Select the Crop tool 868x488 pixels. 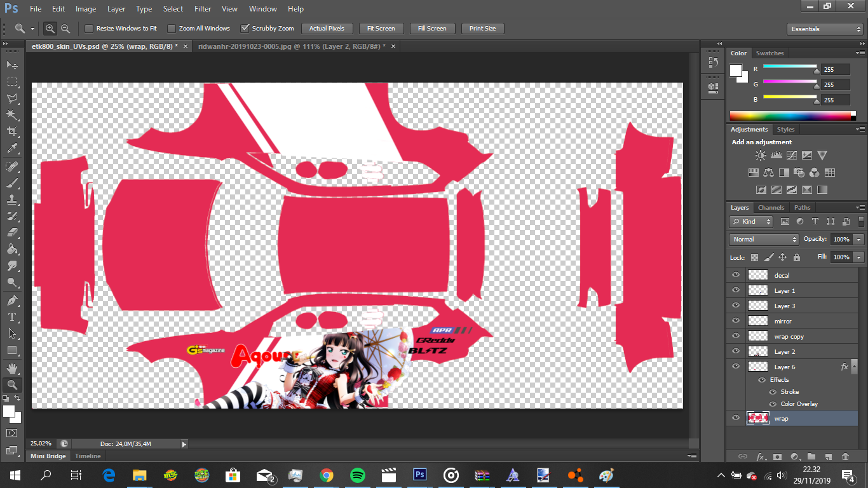(x=12, y=132)
